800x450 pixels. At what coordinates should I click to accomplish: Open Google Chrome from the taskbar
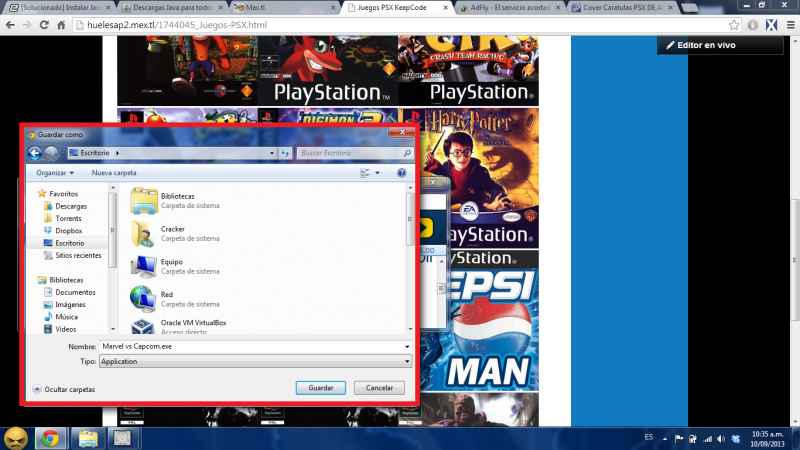coord(50,438)
